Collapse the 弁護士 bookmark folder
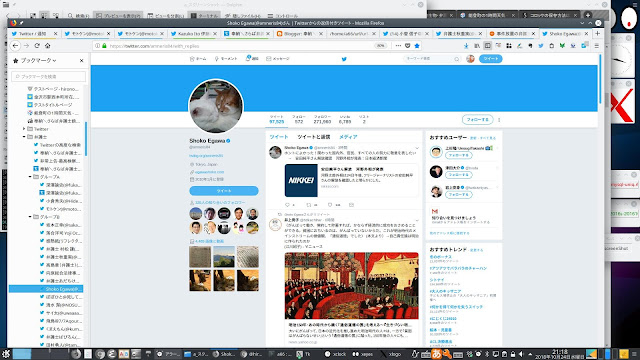Screen dimensions: 640x360 [24, 137]
